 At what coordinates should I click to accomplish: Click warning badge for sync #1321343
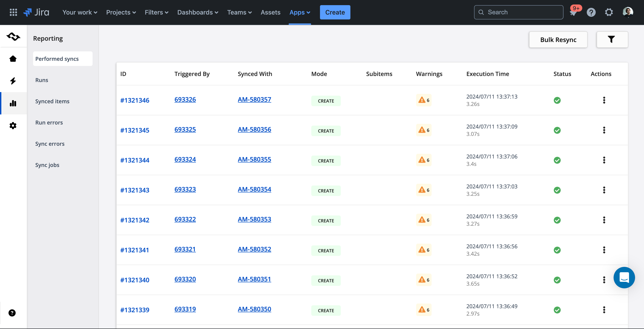click(424, 190)
